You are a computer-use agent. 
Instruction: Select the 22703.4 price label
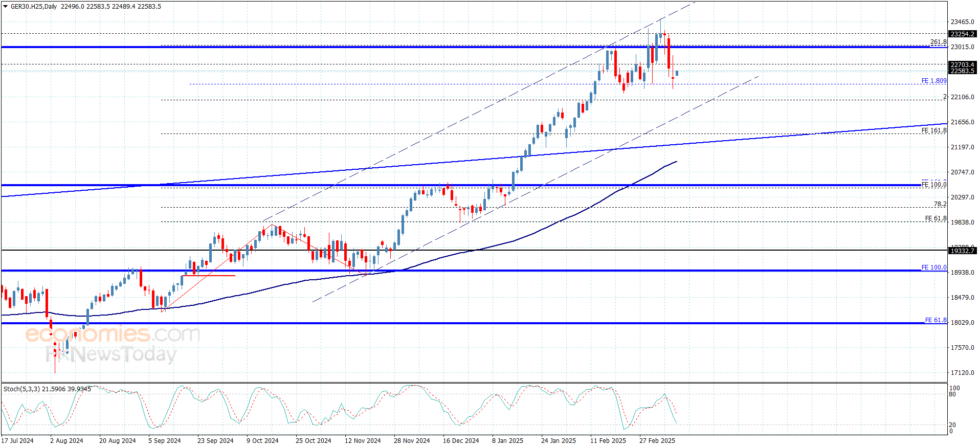click(x=962, y=64)
